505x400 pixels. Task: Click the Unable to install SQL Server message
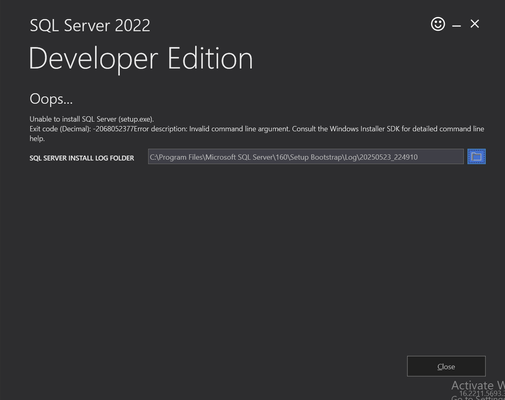(92, 119)
